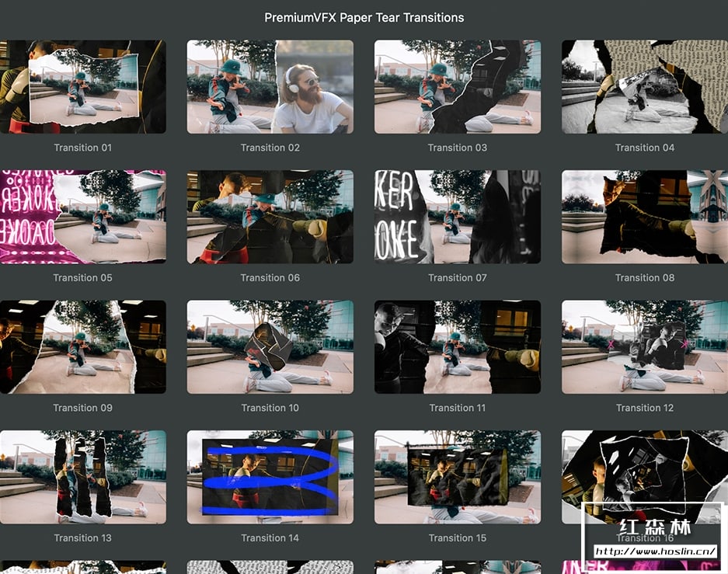Click the 'Transition 10' label
The image size is (728, 574).
[270, 408]
